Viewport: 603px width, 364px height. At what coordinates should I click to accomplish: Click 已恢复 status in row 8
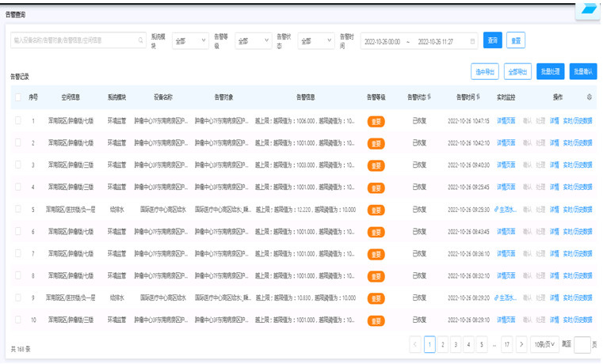(x=419, y=275)
